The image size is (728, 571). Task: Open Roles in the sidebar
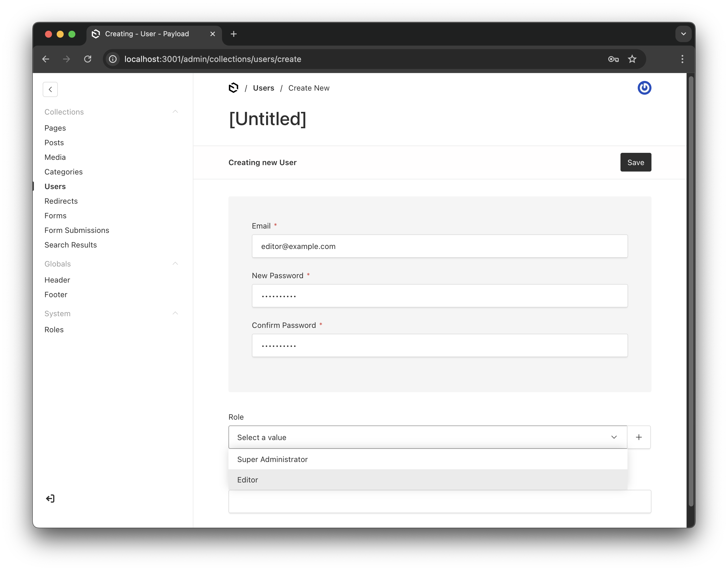[x=54, y=329]
